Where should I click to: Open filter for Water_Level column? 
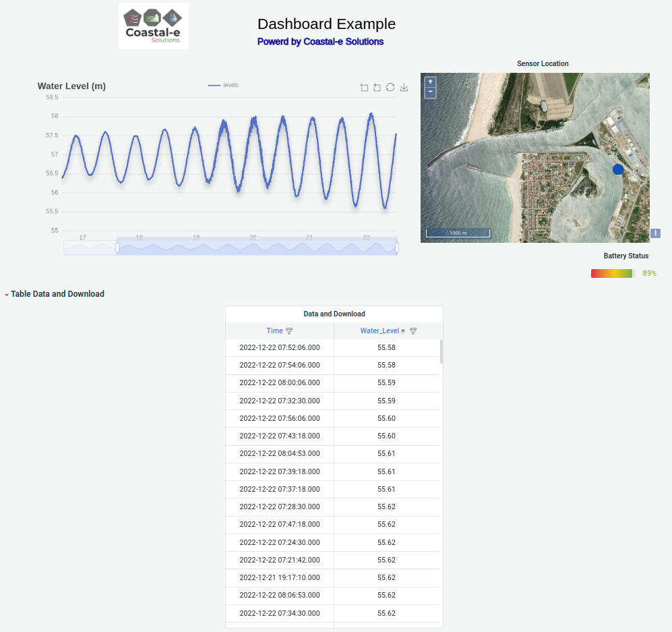[413, 331]
